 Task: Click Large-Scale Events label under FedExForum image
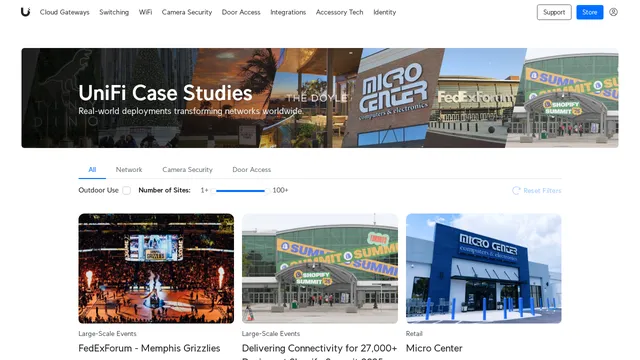point(107,333)
